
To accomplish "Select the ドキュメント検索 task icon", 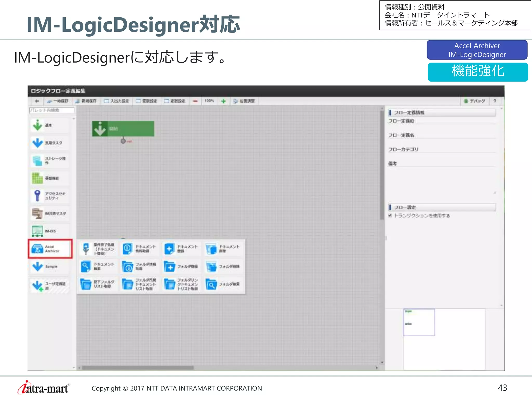I will 86,266.
